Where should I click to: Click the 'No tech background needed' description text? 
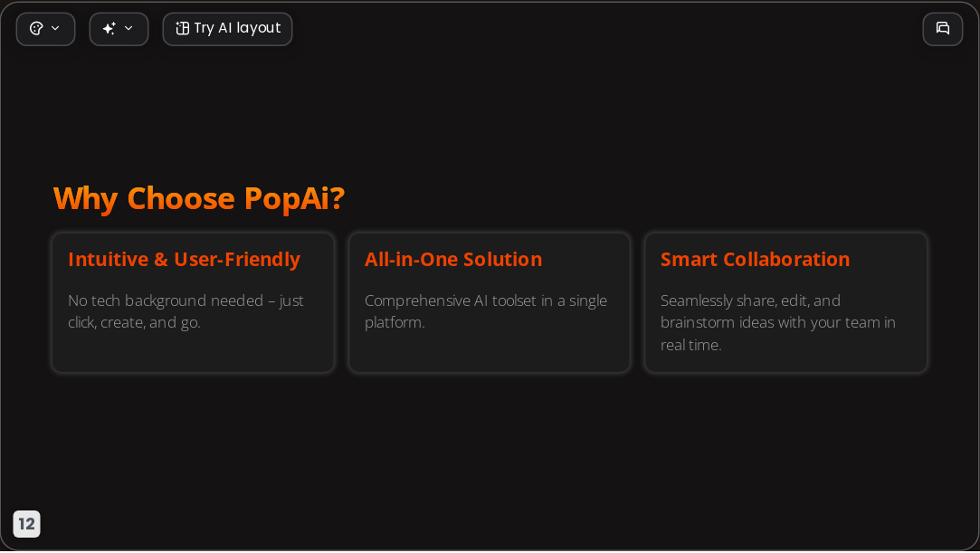point(186,311)
